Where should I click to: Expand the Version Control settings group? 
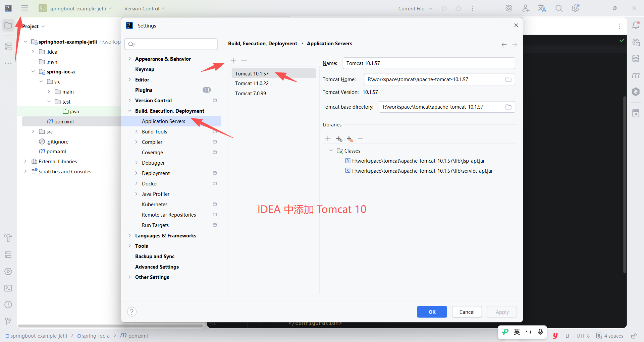click(x=129, y=101)
